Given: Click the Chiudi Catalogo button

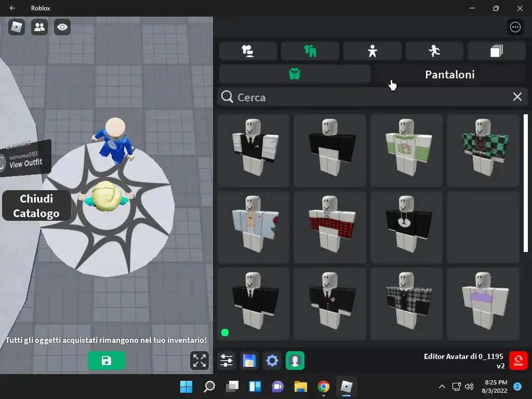Looking at the screenshot, I should [36, 206].
